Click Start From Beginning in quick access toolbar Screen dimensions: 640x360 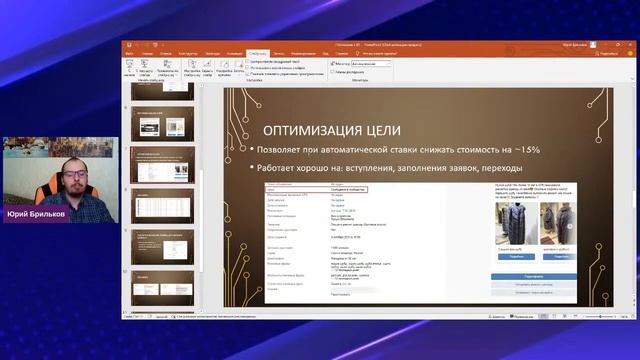(155, 44)
